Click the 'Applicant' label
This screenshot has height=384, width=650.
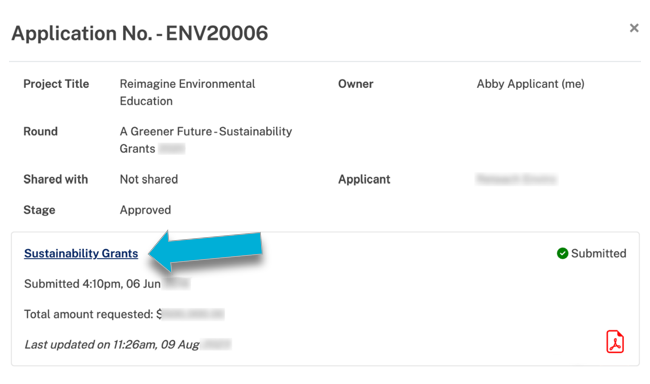point(364,179)
